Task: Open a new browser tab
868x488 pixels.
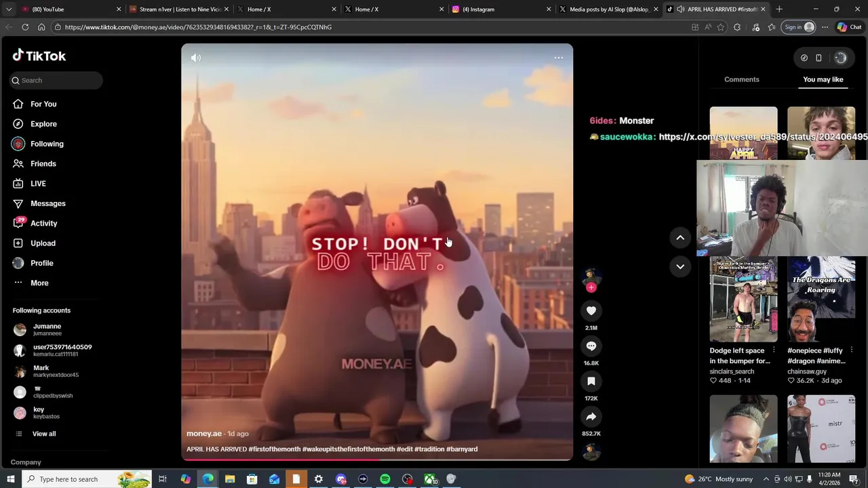Action: [x=779, y=9]
